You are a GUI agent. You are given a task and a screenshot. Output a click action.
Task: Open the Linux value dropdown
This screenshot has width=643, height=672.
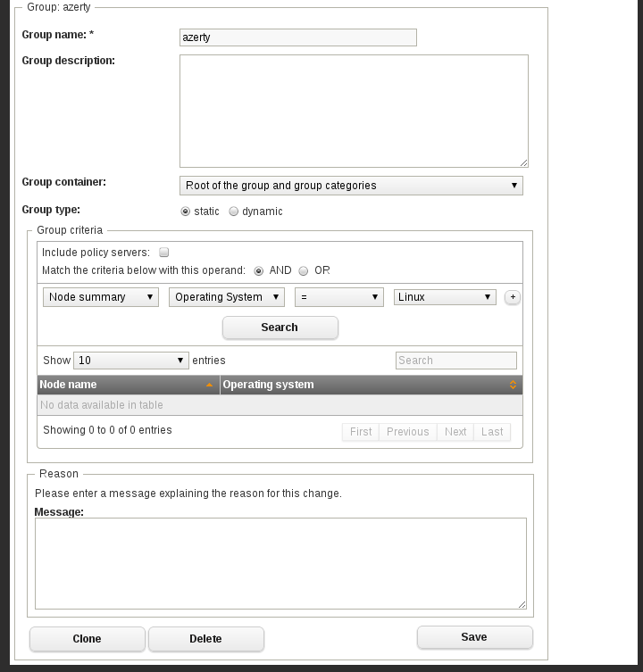[445, 297]
